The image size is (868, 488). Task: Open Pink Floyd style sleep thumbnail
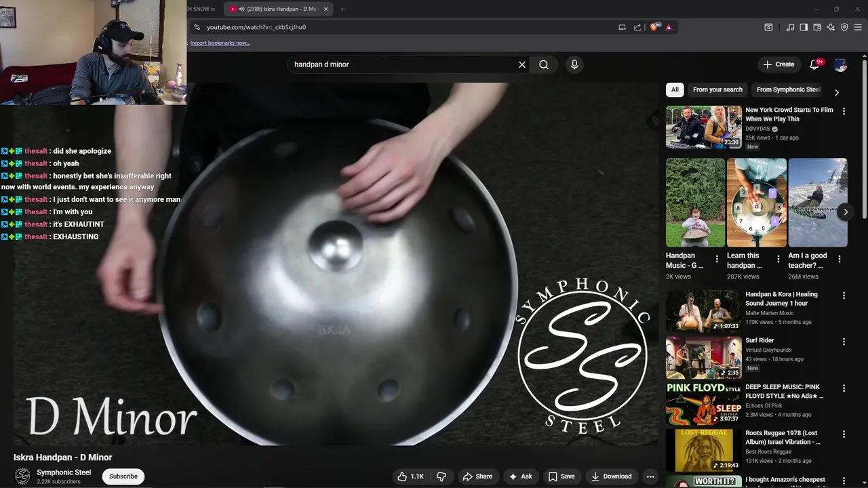point(704,404)
